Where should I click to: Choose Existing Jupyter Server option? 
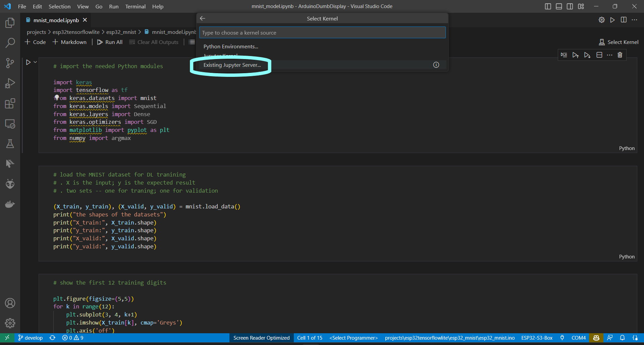click(x=232, y=65)
